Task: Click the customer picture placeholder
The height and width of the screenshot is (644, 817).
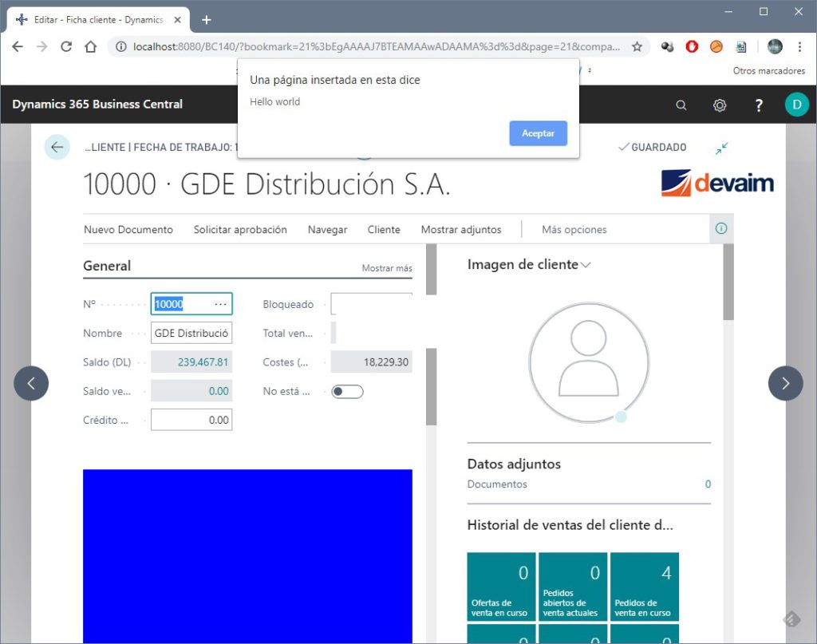Action: (589, 362)
